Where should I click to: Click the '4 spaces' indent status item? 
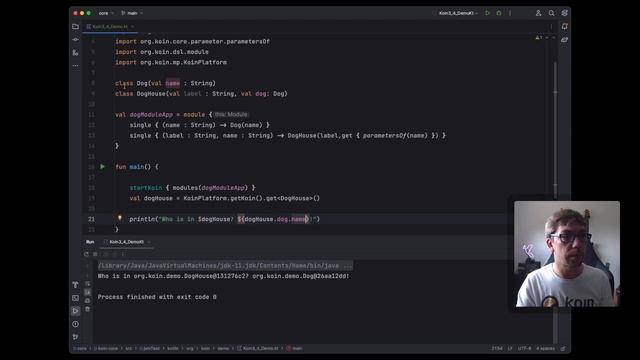(545, 349)
